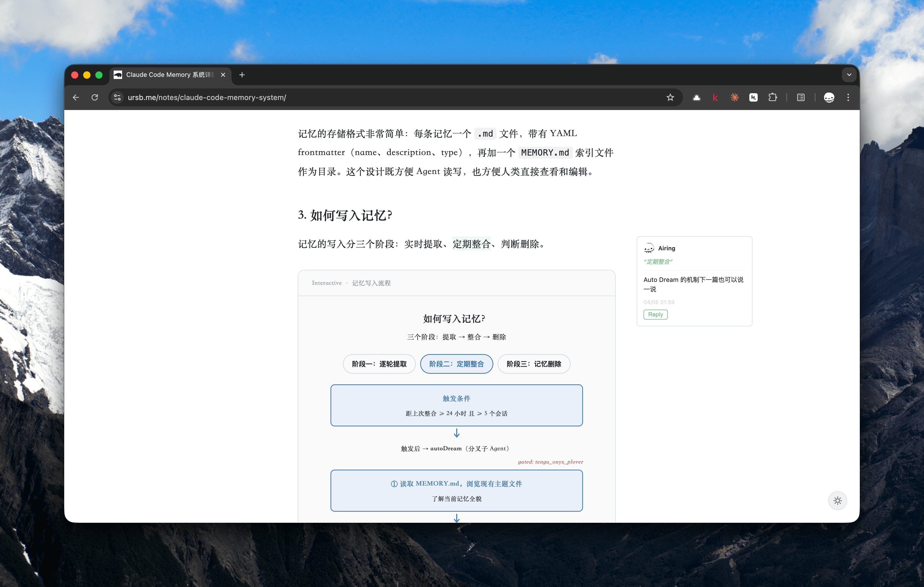Image resolution: width=924 pixels, height=587 pixels.
Task: Open the cloud extension icon
Action: point(696,97)
